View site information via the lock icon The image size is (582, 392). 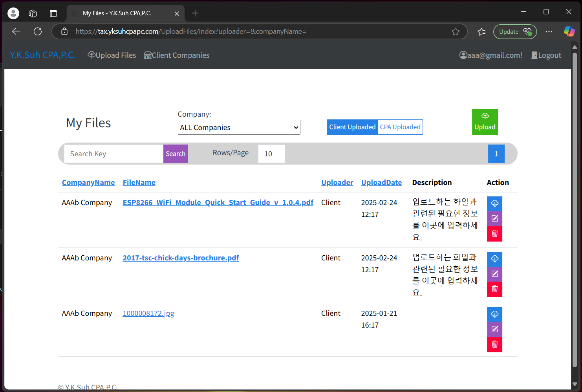pyautogui.click(x=64, y=31)
